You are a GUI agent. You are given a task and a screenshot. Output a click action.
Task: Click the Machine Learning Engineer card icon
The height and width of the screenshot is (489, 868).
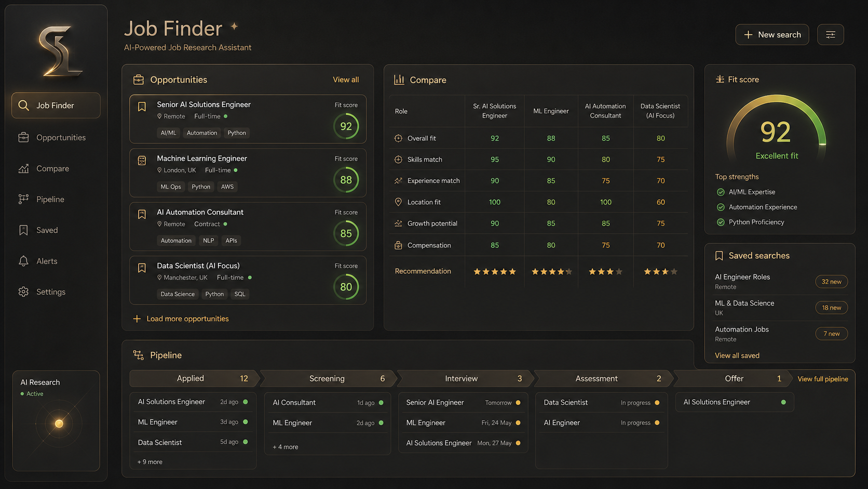[x=142, y=161]
